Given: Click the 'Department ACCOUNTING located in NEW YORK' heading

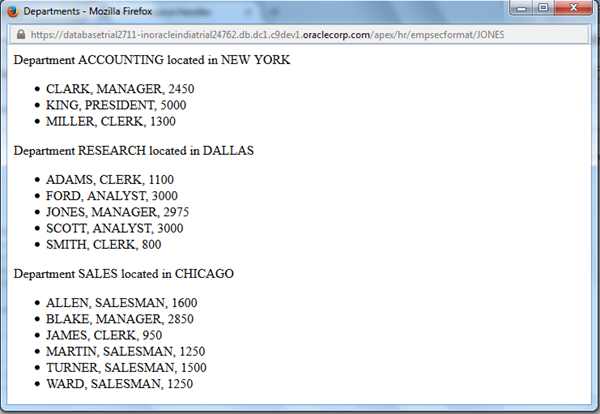Looking at the screenshot, I should tap(152, 60).
